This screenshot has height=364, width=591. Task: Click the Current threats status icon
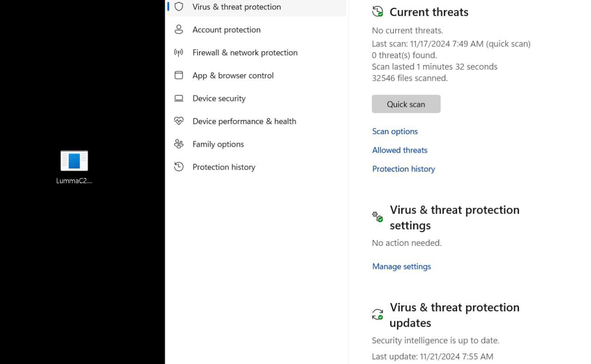coord(378,12)
